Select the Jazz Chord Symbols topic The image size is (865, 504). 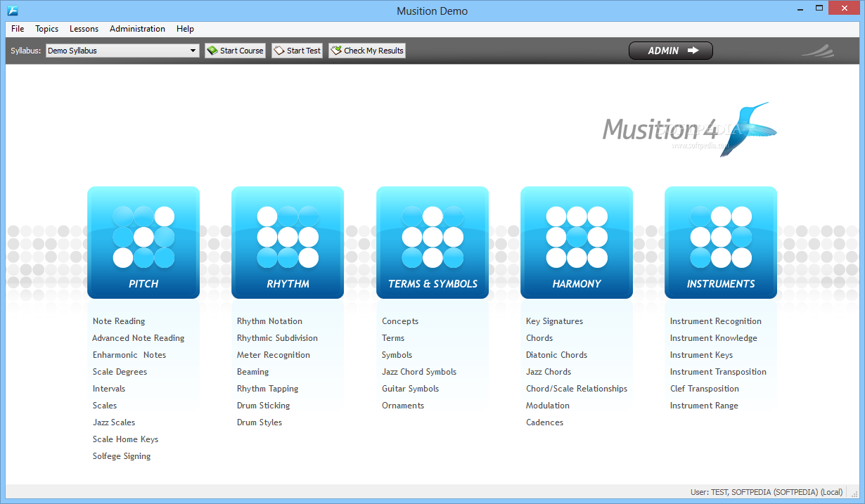[x=419, y=372]
